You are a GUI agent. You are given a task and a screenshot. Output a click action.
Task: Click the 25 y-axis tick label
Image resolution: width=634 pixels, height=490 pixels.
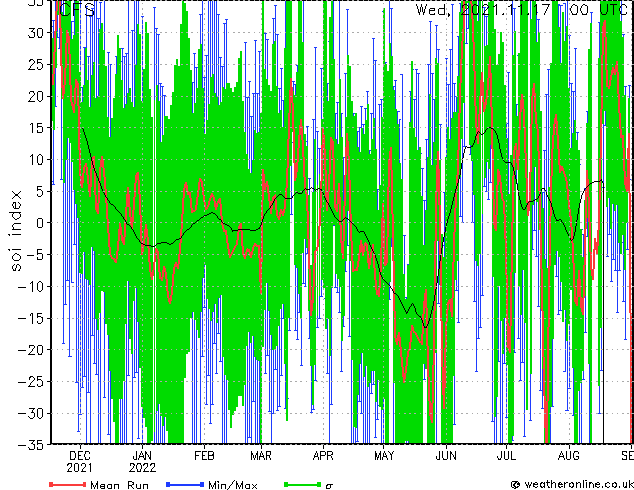[x=36, y=65]
